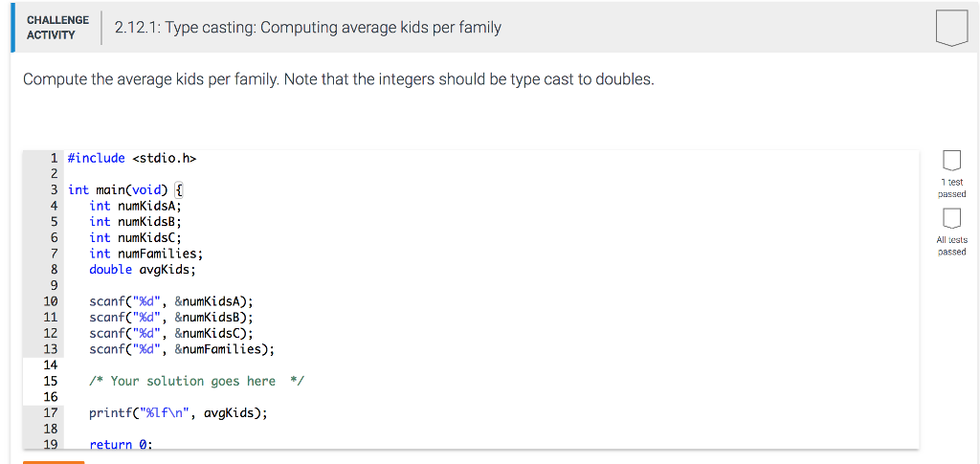Click the scanf line reading numKidsA
This screenshot has height=464, width=980.
click(170, 301)
